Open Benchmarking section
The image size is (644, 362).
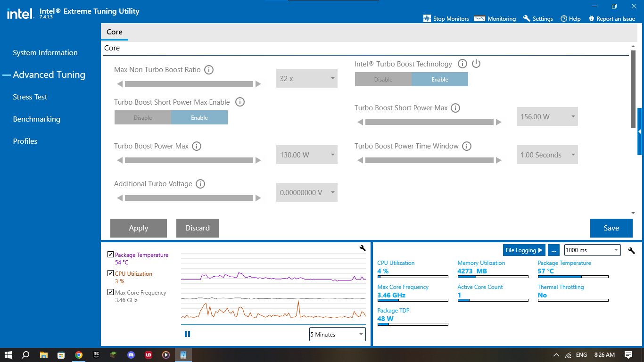[x=37, y=119]
